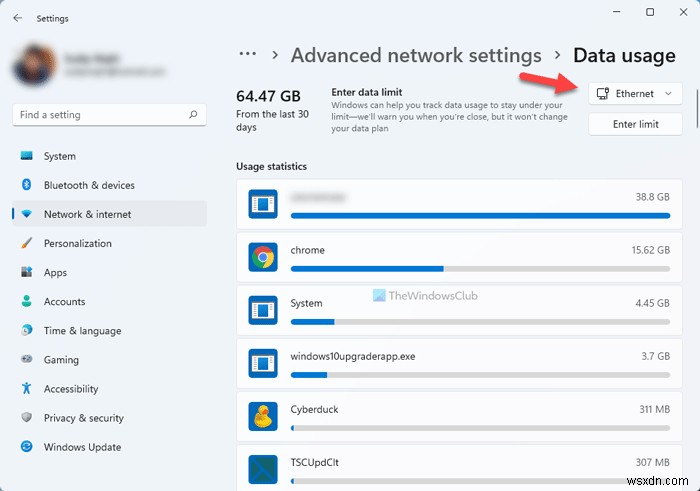Click the Apps sidebar icon
The width and height of the screenshot is (700, 491).
pos(27,272)
